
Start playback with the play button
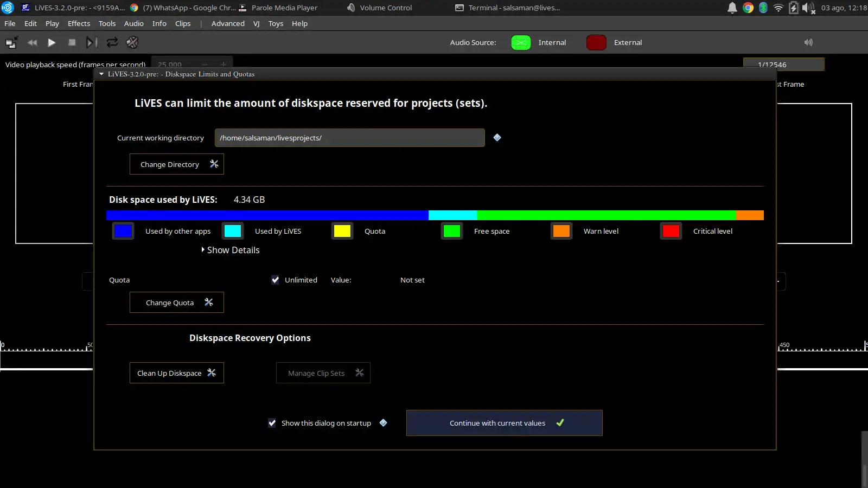click(x=52, y=42)
